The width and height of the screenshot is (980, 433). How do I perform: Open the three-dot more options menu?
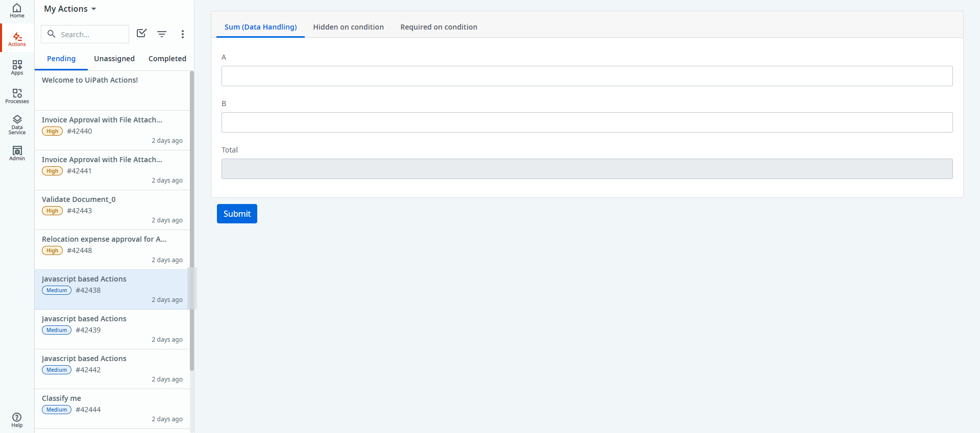pyautogui.click(x=182, y=34)
